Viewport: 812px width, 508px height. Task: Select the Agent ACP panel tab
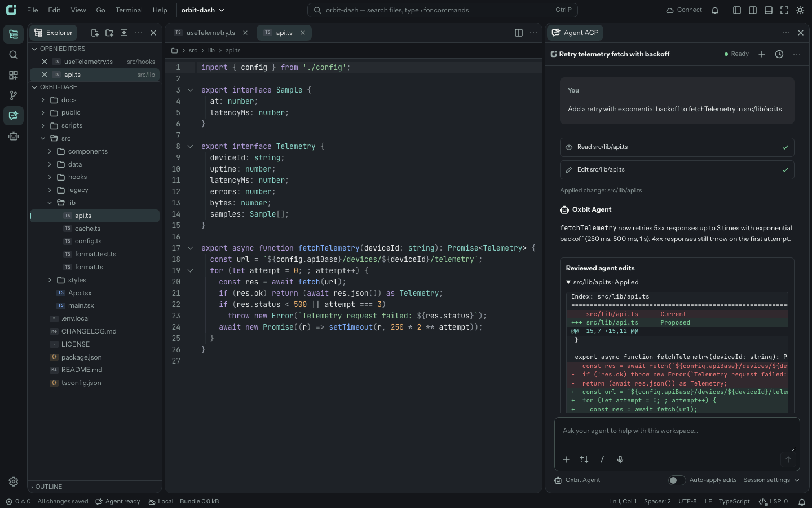click(x=575, y=33)
